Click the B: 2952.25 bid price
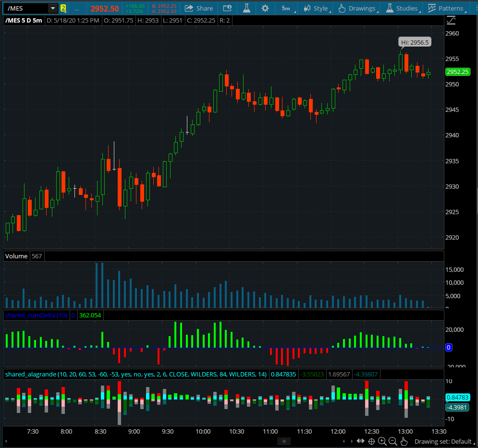The width and height of the screenshot is (478, 448). coord(164,6)
